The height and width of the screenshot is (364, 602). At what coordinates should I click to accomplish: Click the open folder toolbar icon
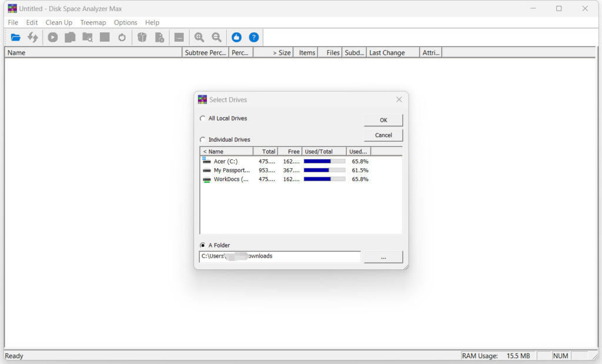[16, 38]
